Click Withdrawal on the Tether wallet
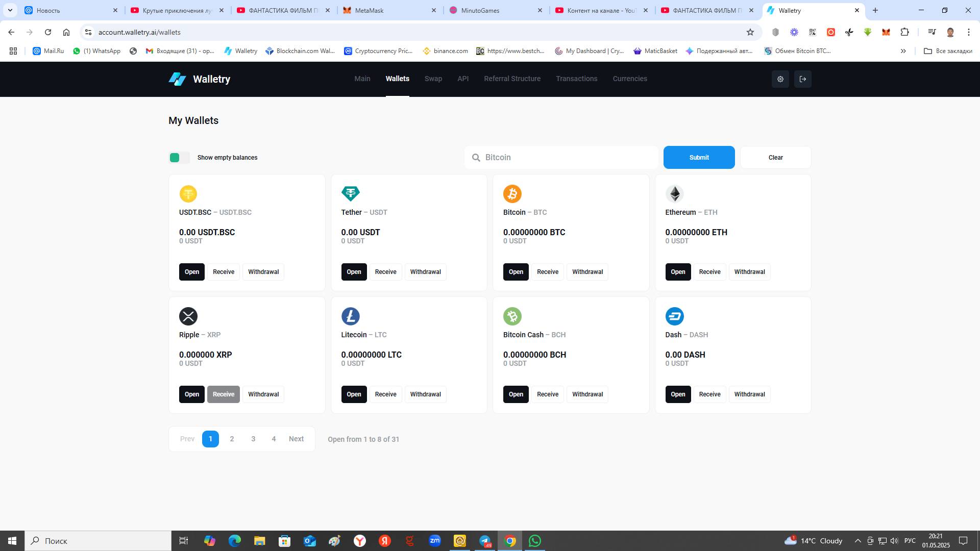 [425, 272]
